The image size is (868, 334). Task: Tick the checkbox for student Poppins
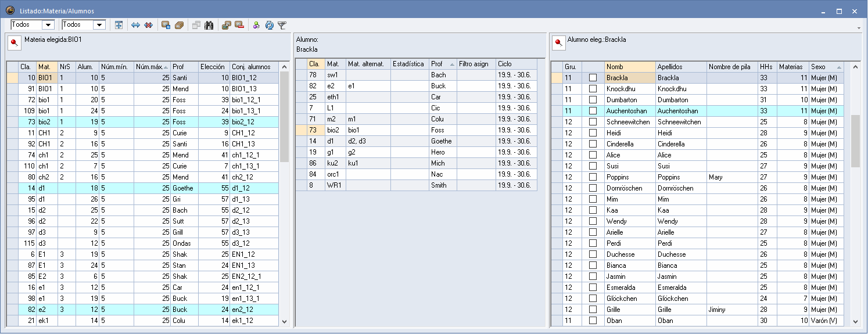[x=593, y=177]
